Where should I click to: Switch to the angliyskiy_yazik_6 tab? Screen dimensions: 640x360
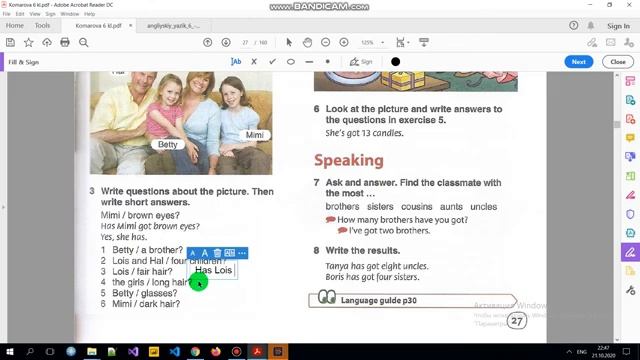pos(173,26)
